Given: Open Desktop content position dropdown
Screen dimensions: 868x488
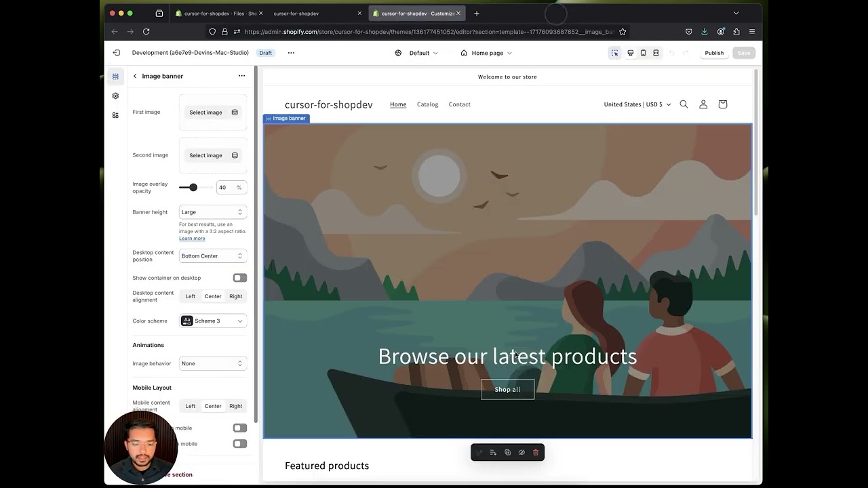Looking at the screenshot, I should tap(213, 256).
